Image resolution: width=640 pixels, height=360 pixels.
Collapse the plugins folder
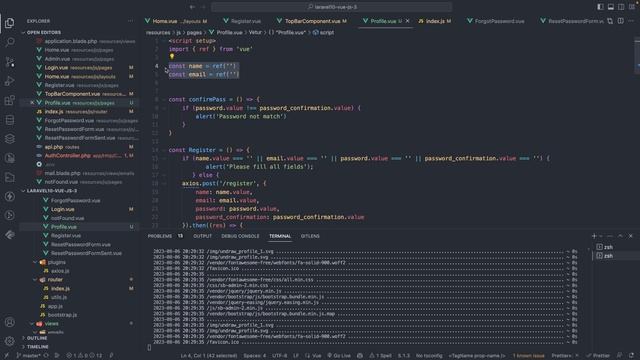36,262
